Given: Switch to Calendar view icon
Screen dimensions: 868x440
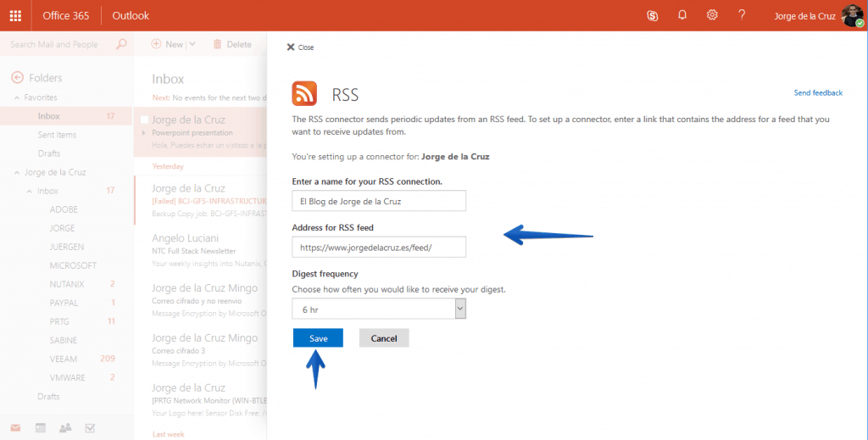Looking at the screenshot, I should pyautogui.click(x=41, y=428).
